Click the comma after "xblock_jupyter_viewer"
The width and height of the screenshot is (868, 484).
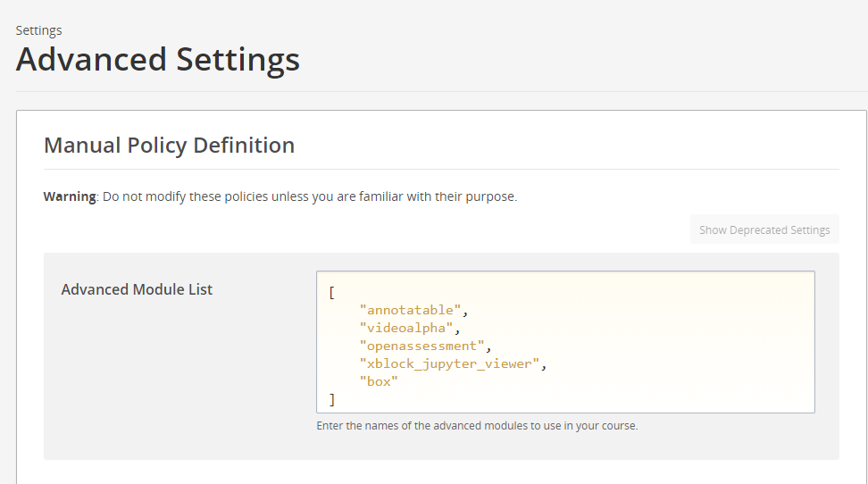(543, 363)
